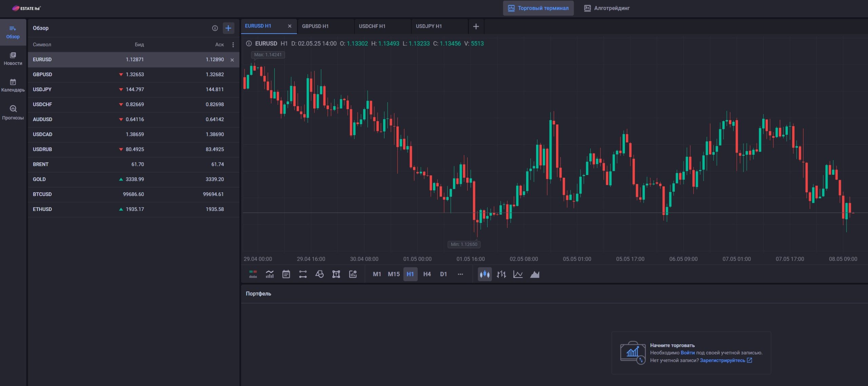Open watchlist column options menu

[233, 45]
